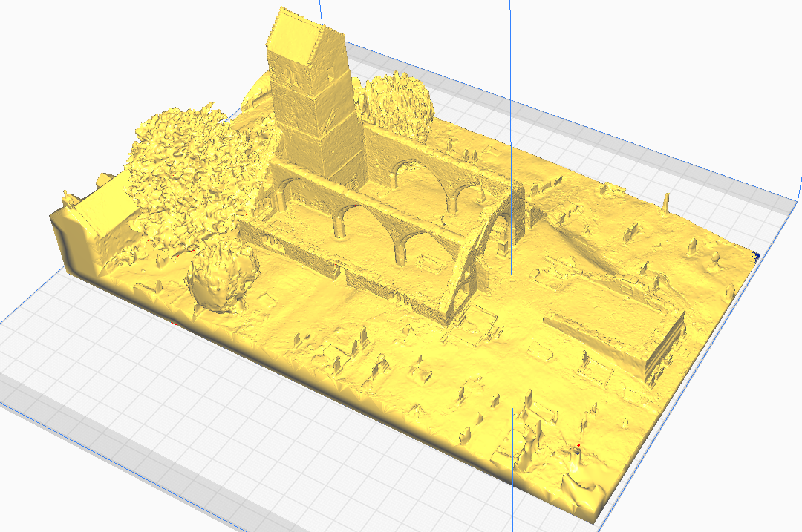
Task: Click the small tree behind the church tower
Action: tap(397, 106)
